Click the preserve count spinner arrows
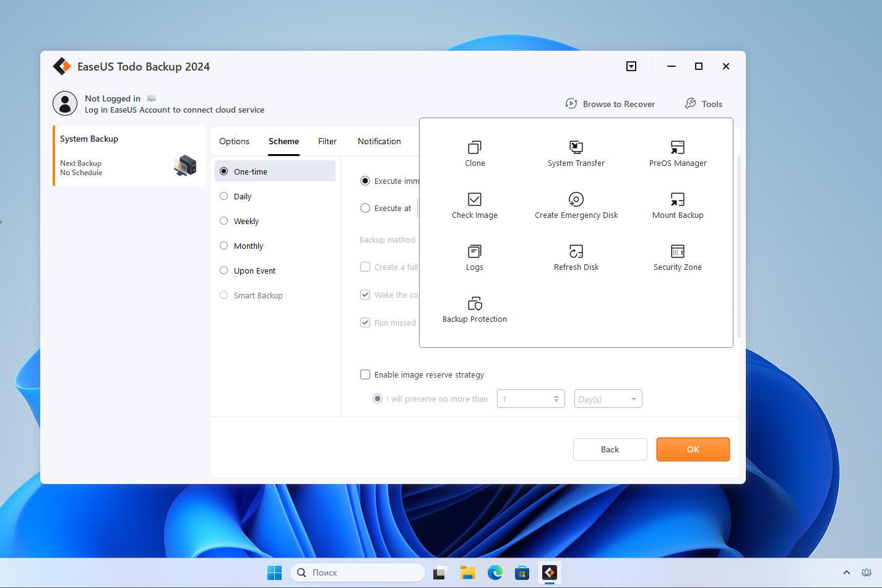Viewport: 882px width, 588px height. (556, 399)
